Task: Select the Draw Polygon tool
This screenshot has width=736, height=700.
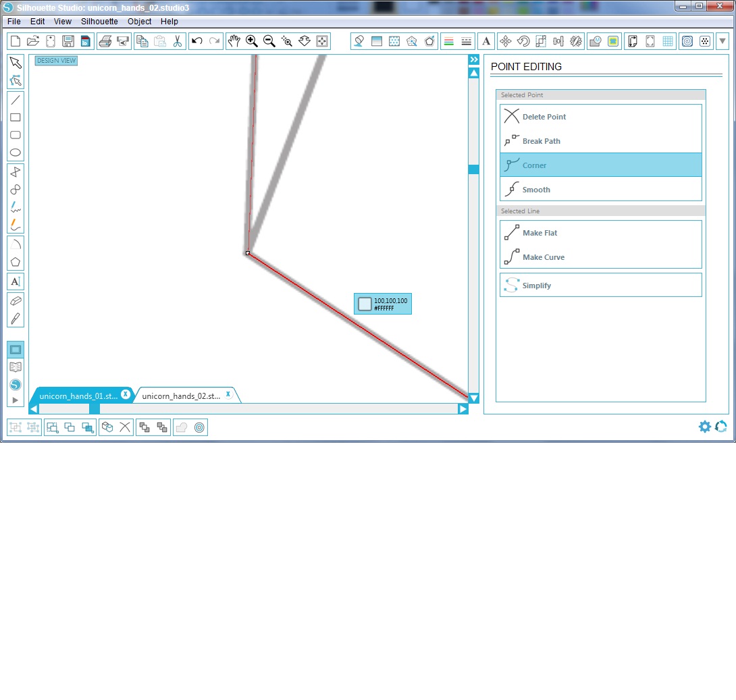Action: pos(16,171)
